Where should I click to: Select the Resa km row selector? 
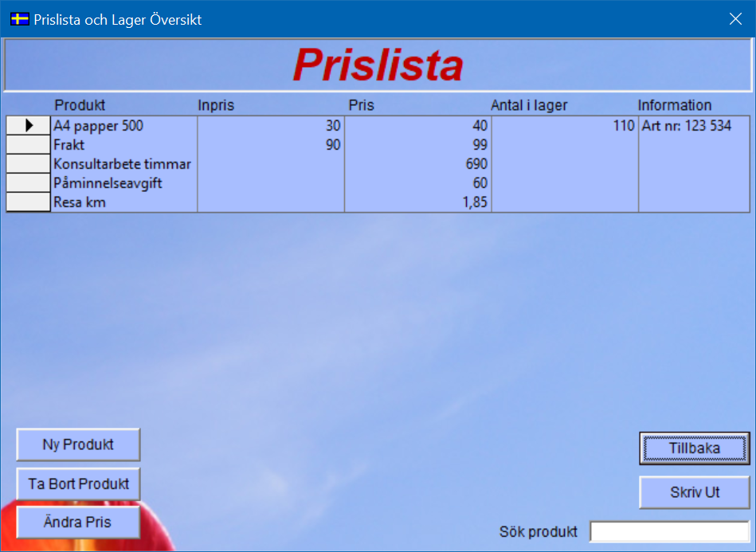click(x=29, y=202)
